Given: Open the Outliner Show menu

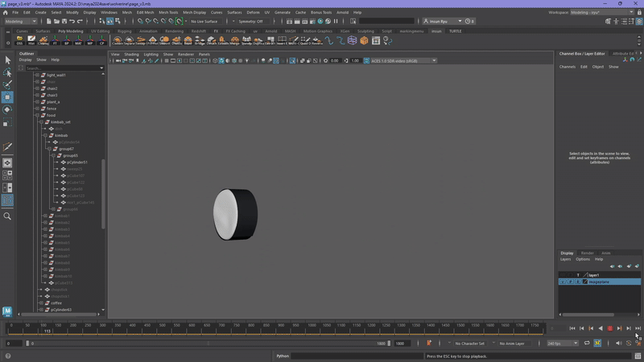Looking at the screenshot, I should click(x=42, y=60).
